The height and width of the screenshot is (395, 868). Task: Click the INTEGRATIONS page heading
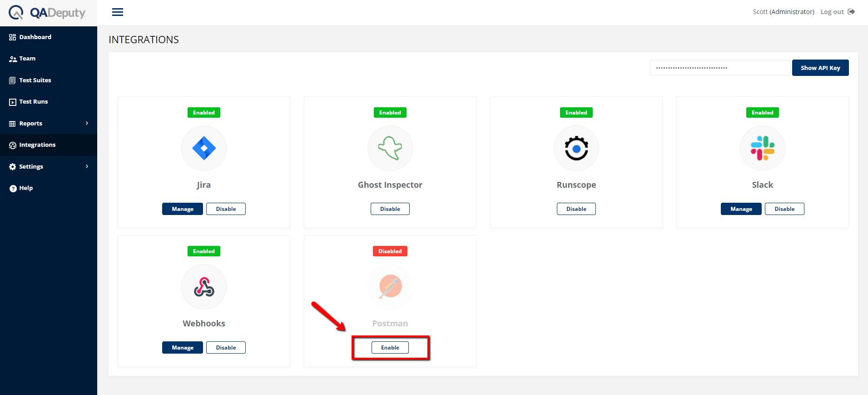pos(144,40)
